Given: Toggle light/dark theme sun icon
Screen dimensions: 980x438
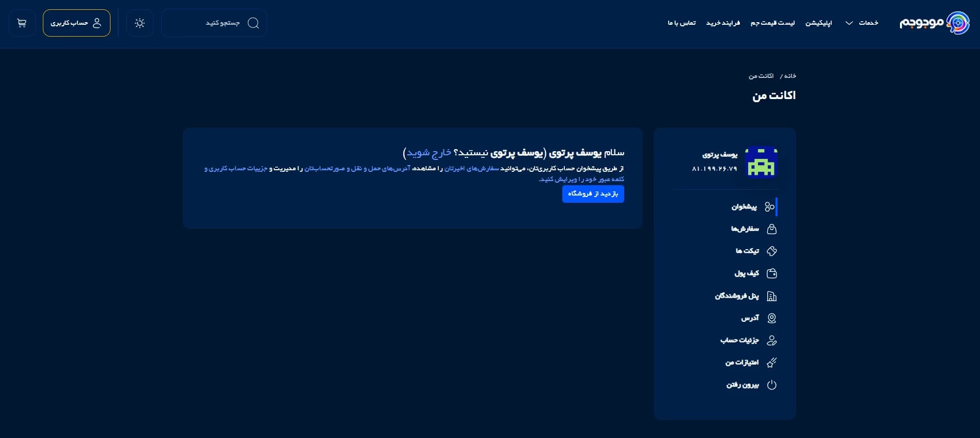Looking at the screenshot, I should 139,23.
